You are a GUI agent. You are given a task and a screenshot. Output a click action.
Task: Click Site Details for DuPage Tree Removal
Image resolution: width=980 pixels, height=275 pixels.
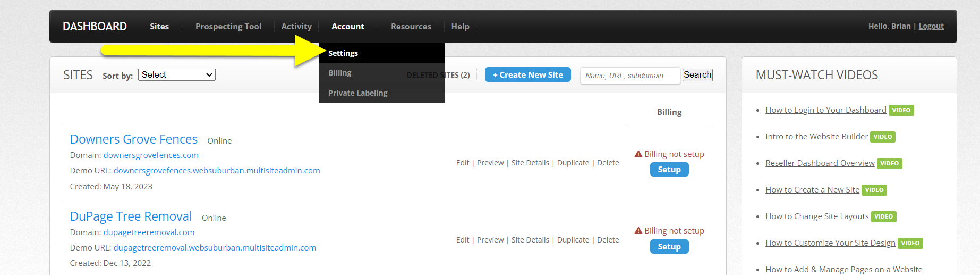(530, 240)
